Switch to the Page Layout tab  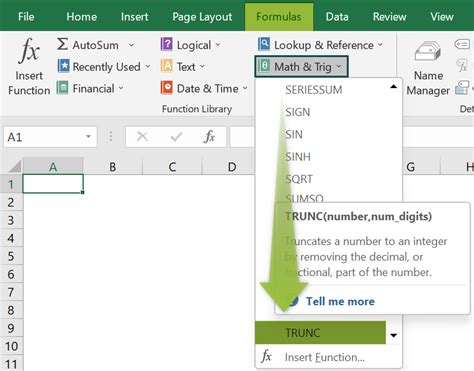pyautogui.click(x=202, y=17)
